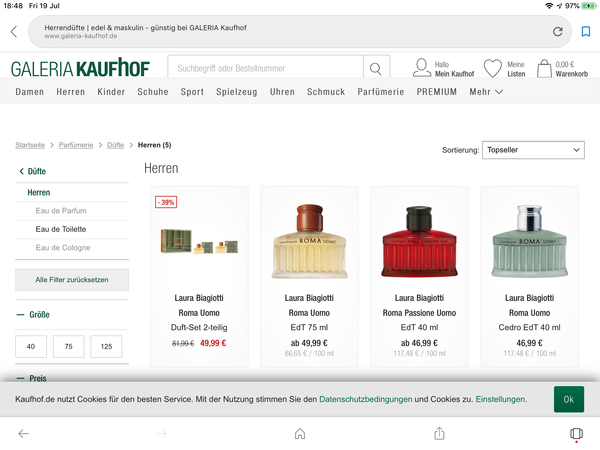Open the Sport menu
600x450 pixels.
tap(192, 92)
